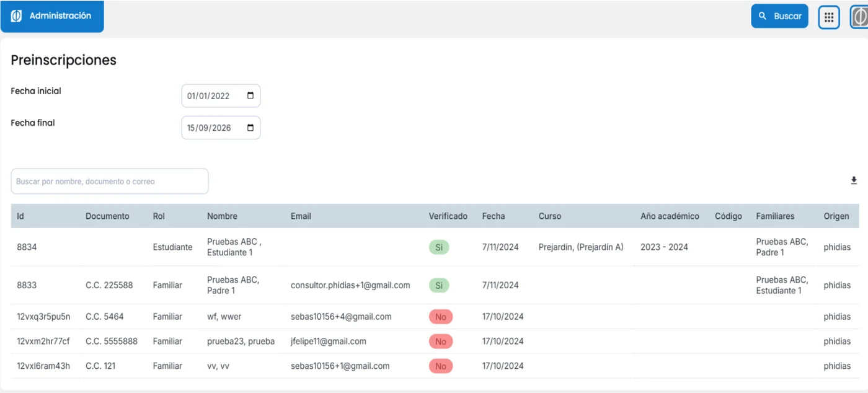
Task: Click the email consultor.phidias+1@gmail.com
Action: coord(350,285)
